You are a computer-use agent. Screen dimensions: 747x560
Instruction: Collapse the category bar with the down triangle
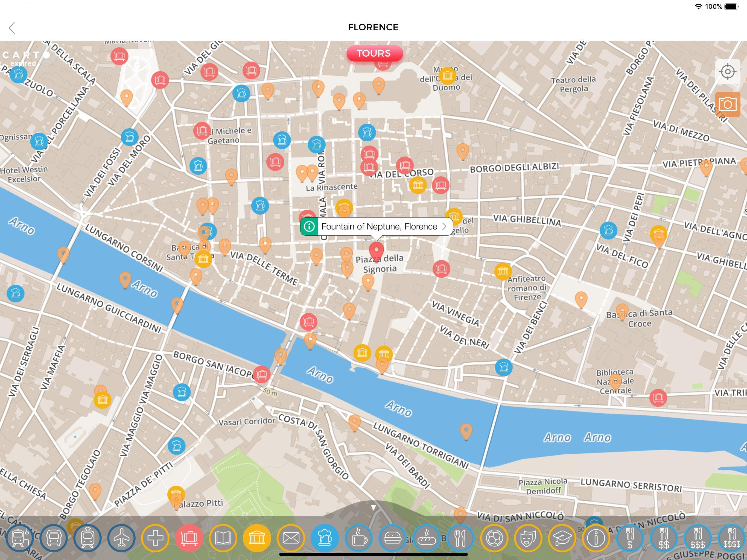tap(373, 507)
